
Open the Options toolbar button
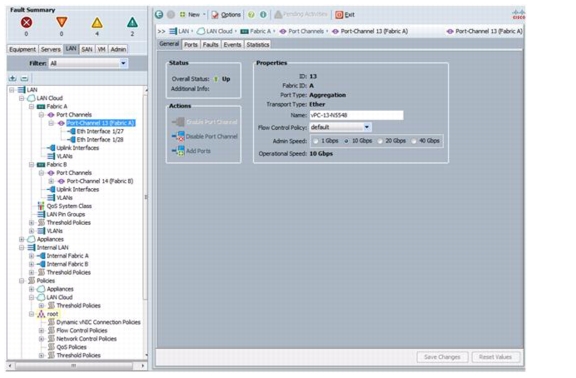pyautogui.click(x=226, y=15)
